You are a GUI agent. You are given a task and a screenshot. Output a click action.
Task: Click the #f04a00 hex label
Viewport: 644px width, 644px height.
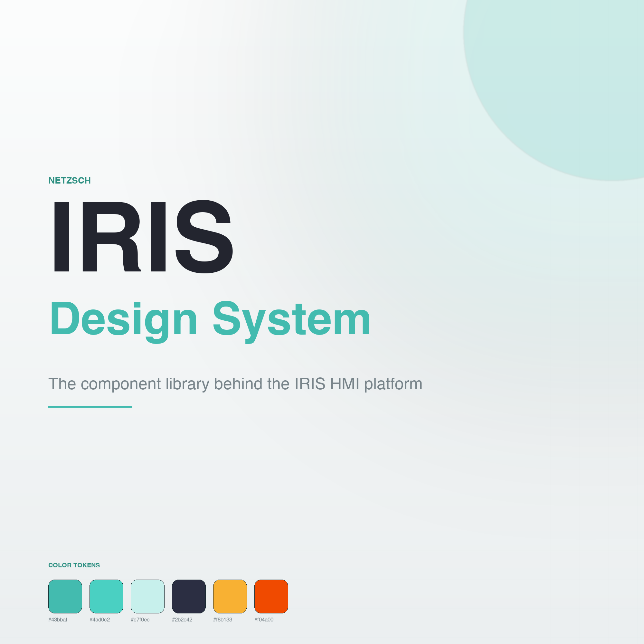tap(264, 620)
